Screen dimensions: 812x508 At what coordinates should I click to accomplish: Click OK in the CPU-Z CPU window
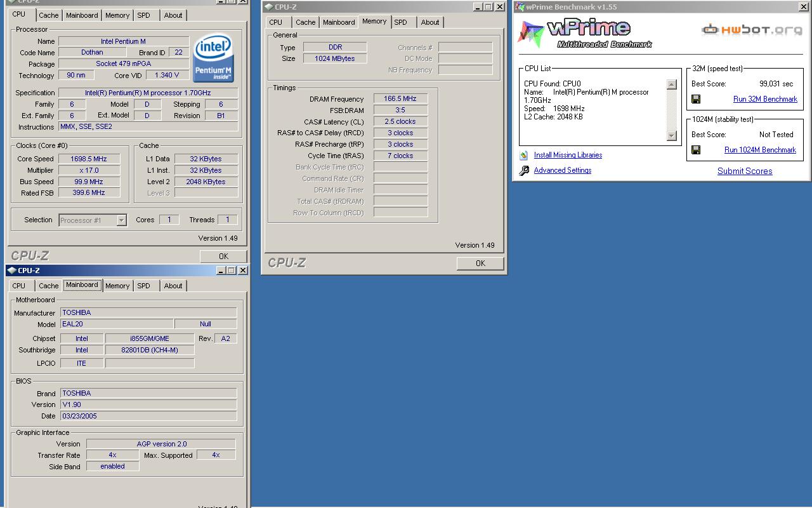223,256
